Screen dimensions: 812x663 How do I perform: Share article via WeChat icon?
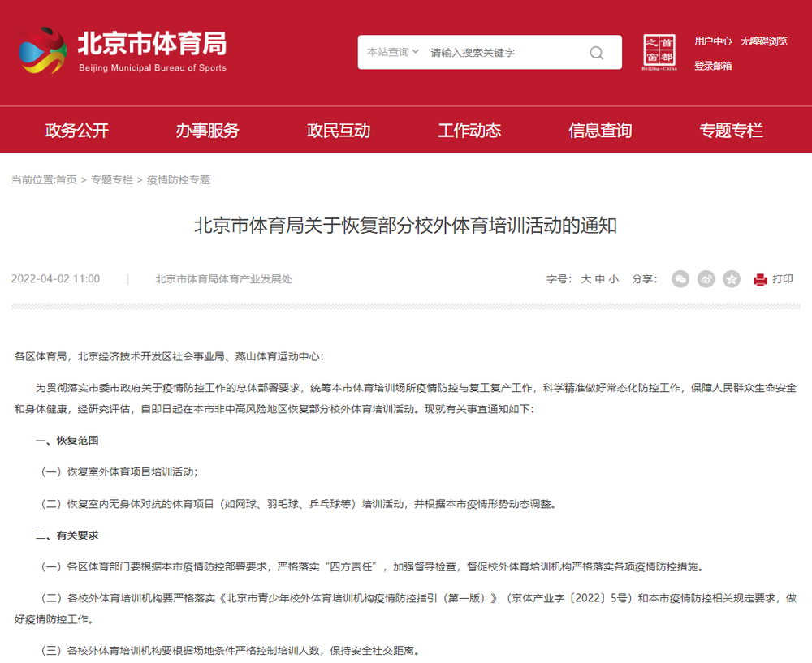(x=680, y=279)
